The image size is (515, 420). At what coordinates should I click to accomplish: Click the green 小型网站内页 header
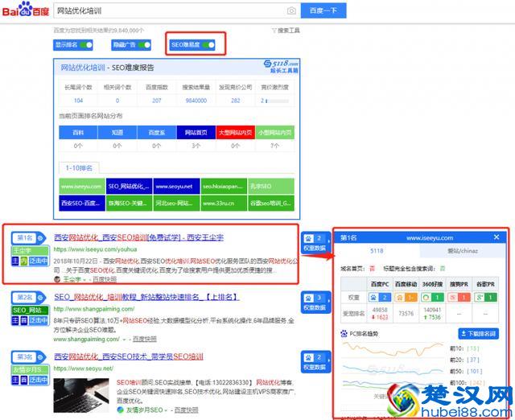tap(275, 132)
